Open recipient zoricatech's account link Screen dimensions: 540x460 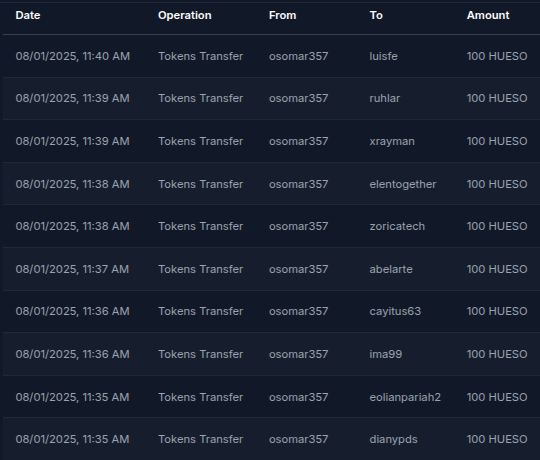click(x=397, y=226)
